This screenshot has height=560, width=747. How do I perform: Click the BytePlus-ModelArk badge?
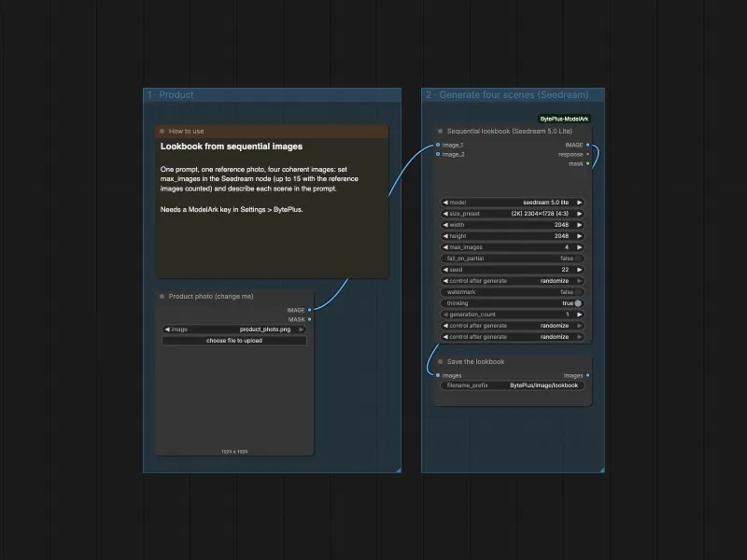tap(564, 119)
